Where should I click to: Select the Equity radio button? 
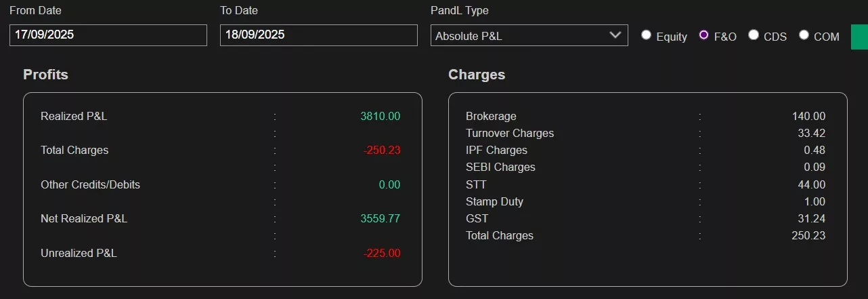647,35
